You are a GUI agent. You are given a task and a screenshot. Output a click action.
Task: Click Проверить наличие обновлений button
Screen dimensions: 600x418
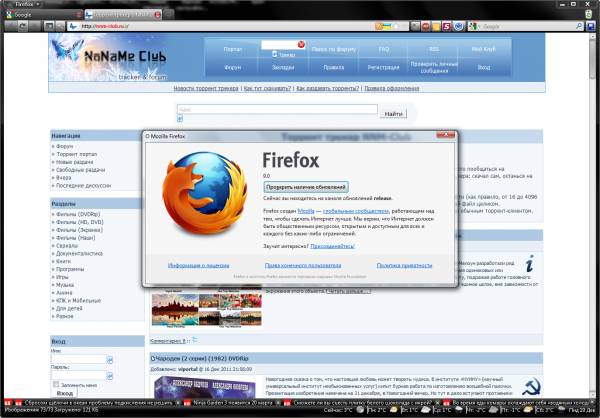point(306,187)
